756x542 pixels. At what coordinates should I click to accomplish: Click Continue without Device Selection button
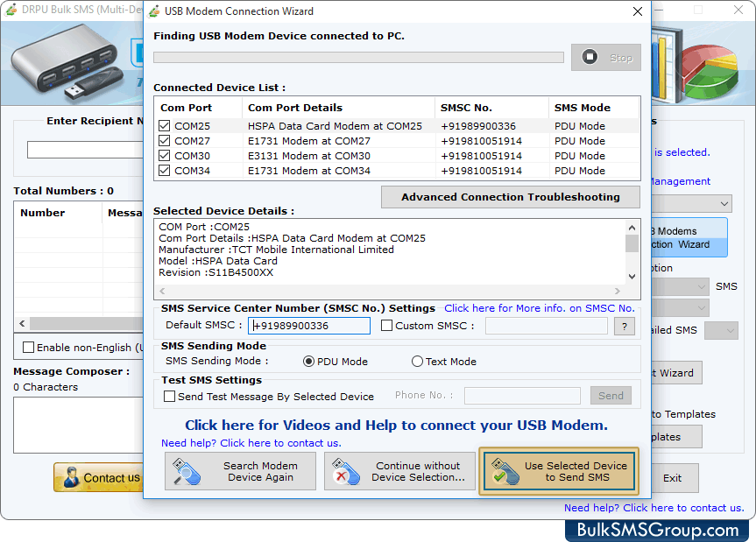[x=399, y=471]
